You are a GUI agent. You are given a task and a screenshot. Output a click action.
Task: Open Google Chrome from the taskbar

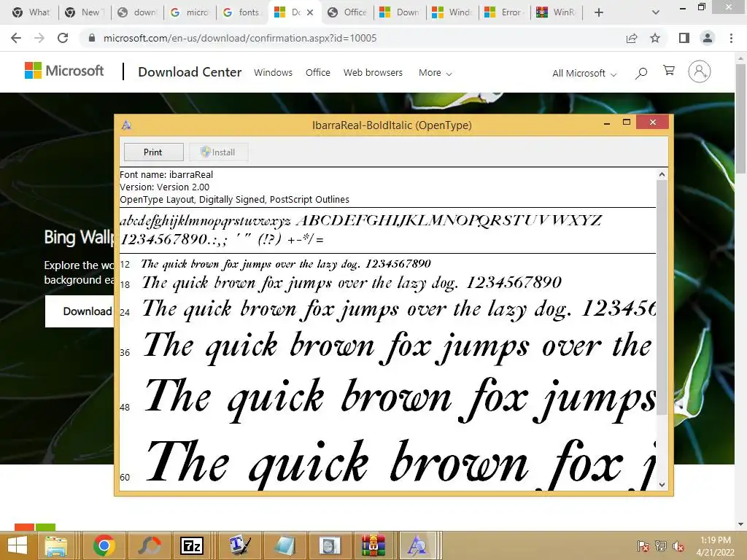pyautogui.click(x=104, y=545)
